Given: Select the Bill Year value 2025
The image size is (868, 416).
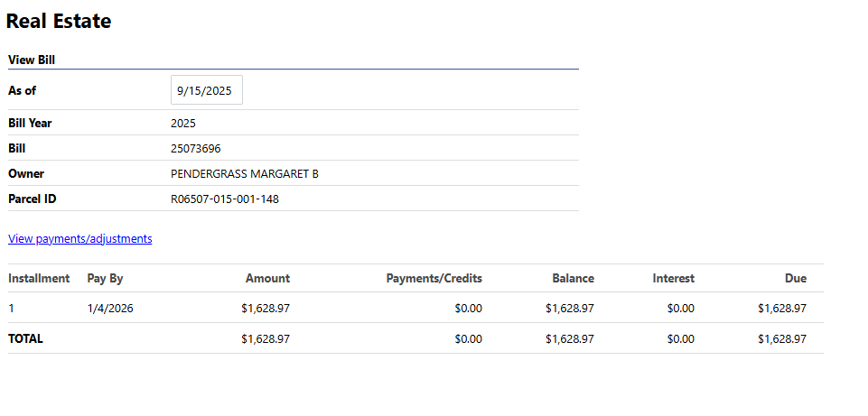Looking at the screenshot, I should tap(182, 123).
